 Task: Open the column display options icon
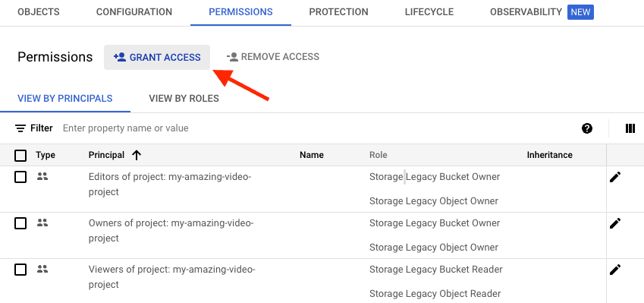[630, 128]
